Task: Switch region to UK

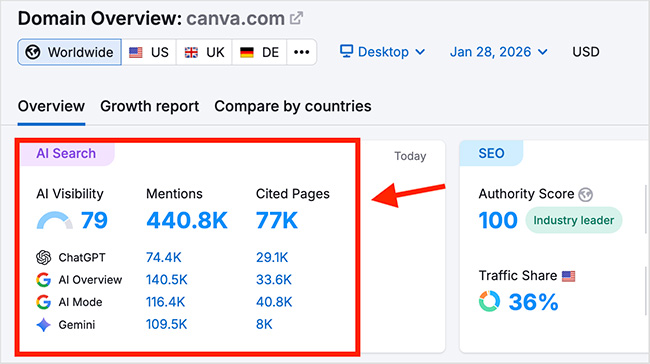Action: pos(204,52)
